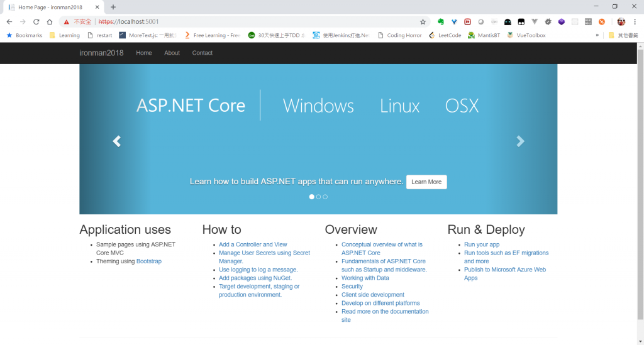Open Conceptual overview of ASP.NET Core link
Image resolution: width=644 pixels, height=345 pixels.
click(x=382, y=249)
